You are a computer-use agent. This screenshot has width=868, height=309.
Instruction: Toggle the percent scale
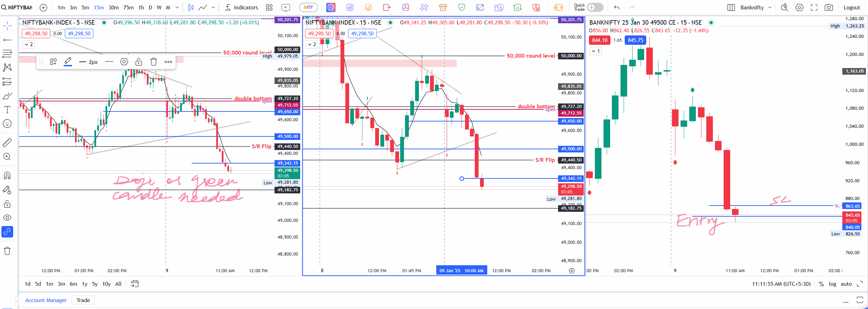coord(821,284)
